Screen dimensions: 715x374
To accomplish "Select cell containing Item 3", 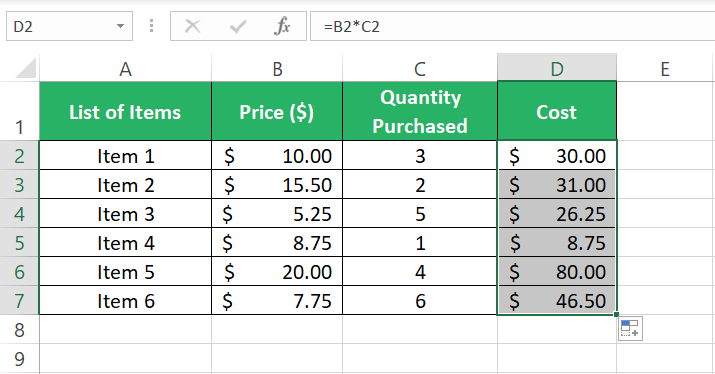I will [125, 213].
